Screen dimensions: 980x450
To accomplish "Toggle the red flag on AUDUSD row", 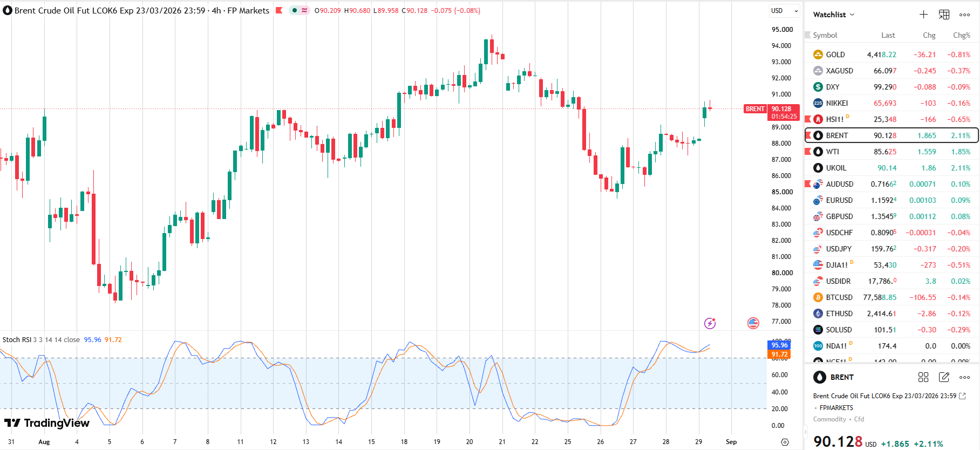I will coord(808,184).
